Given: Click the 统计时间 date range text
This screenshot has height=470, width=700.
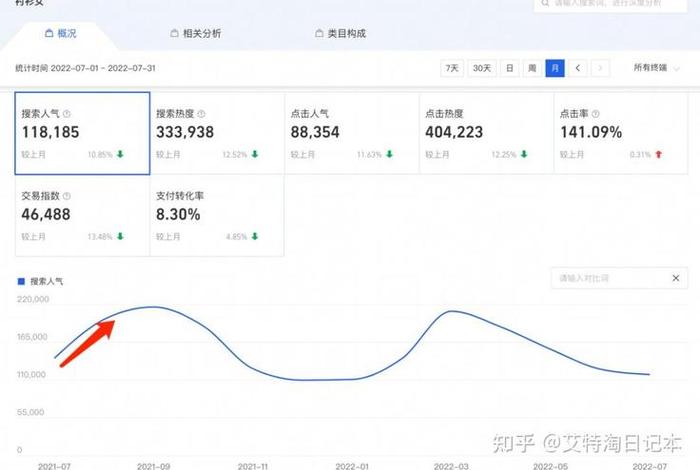Looking at the screenshot, I should pos(85,68).
